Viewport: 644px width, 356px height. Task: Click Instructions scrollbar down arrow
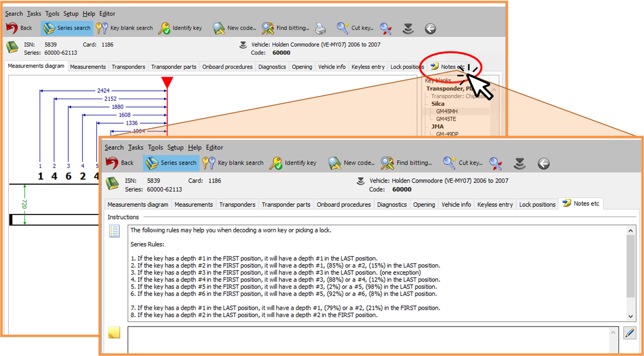tap(631, 317)
